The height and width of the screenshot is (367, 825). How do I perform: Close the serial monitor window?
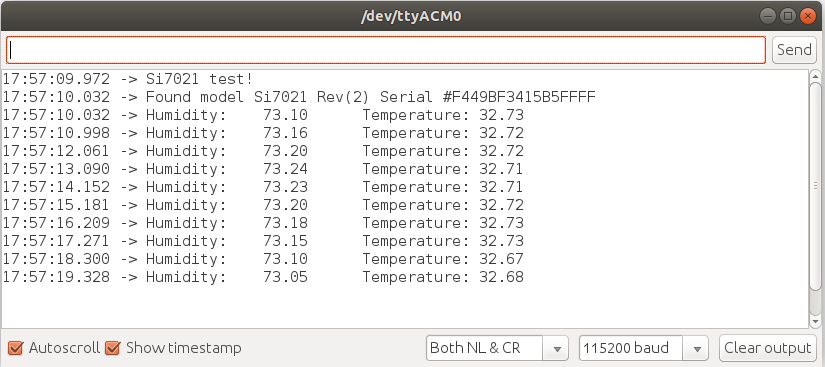click(808, 16)
